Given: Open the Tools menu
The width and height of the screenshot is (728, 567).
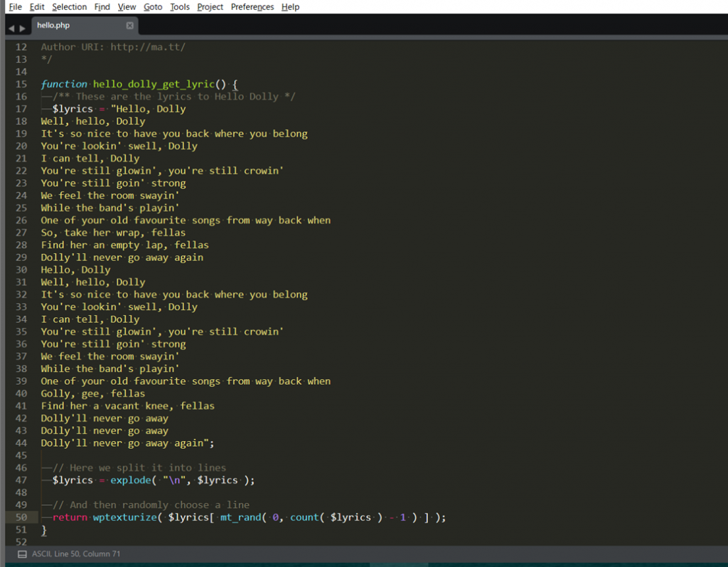Looking at the screenshot, I should coord(180,7).
